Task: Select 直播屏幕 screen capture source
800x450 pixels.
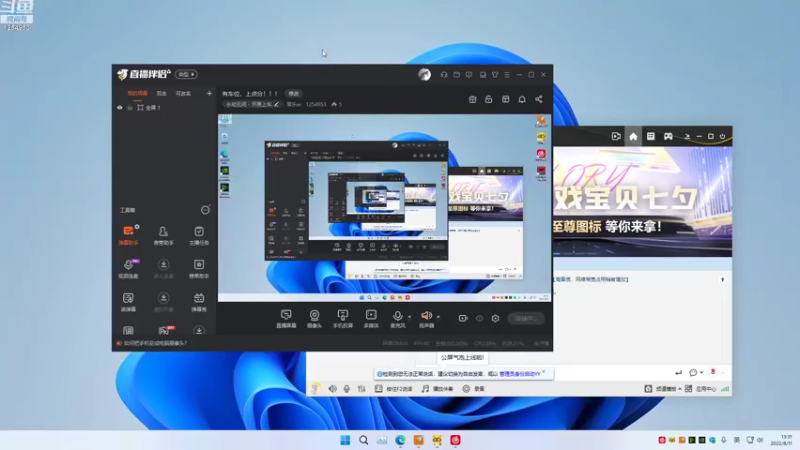Action: 286,319
